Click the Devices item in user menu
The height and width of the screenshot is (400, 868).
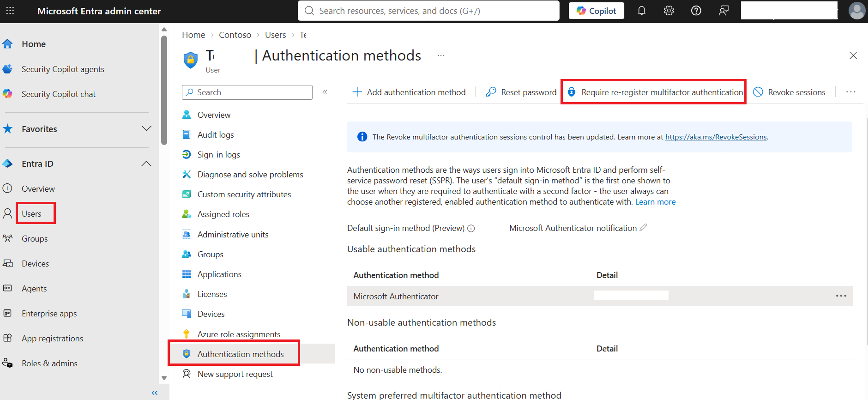(211, 314)
